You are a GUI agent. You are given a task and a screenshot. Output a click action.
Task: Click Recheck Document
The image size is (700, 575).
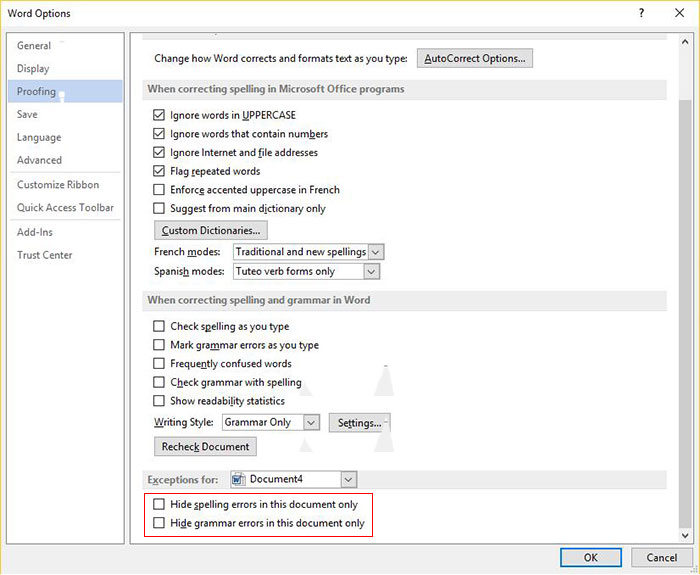(x=205, y=447)
